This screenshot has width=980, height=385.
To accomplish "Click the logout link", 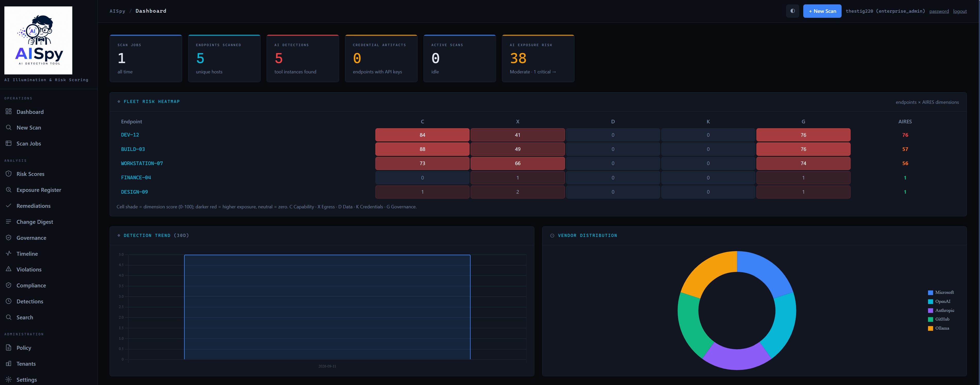I will pos(960,11).
